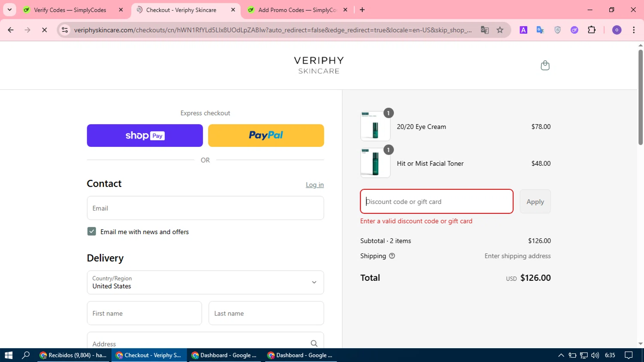Click the Hit or Mist Facial Toner name

click(x=430, y=164)
